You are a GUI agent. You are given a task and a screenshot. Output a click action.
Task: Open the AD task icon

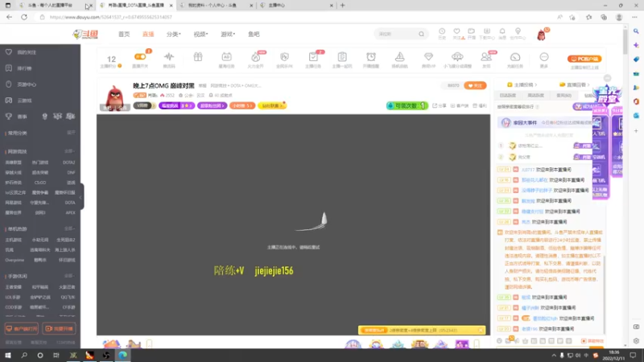[x=227, y=56]
